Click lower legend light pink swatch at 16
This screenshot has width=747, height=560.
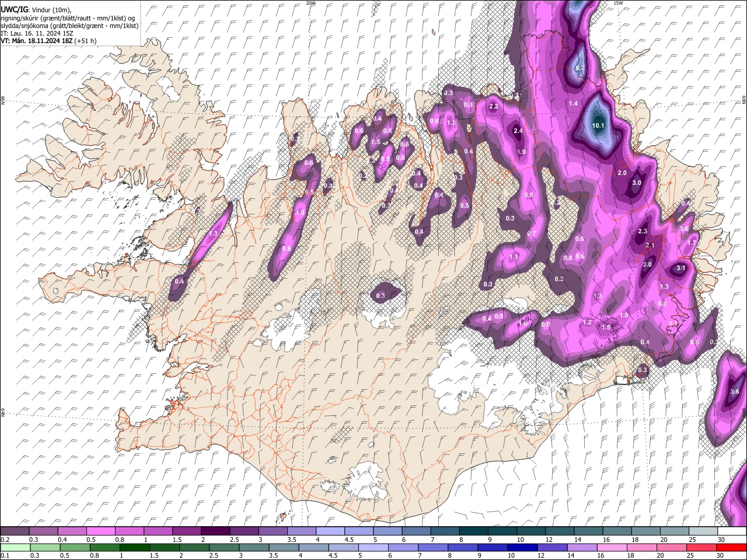(x=612, y=547)
